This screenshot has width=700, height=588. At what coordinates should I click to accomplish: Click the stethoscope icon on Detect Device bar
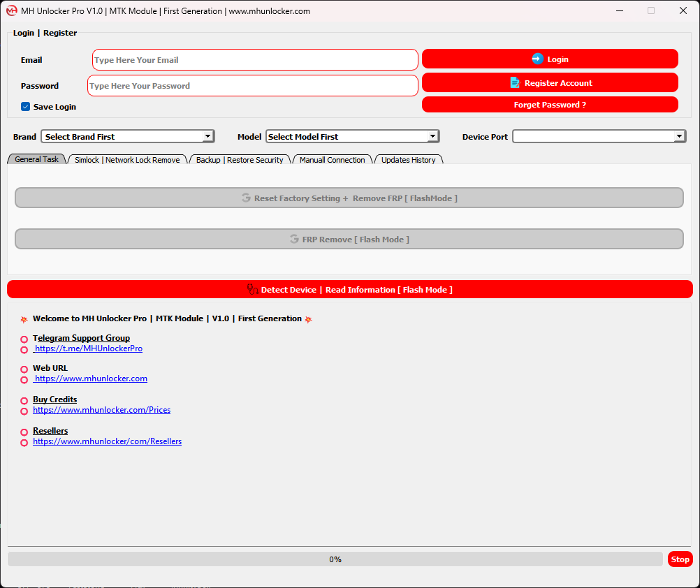[252, 289]
